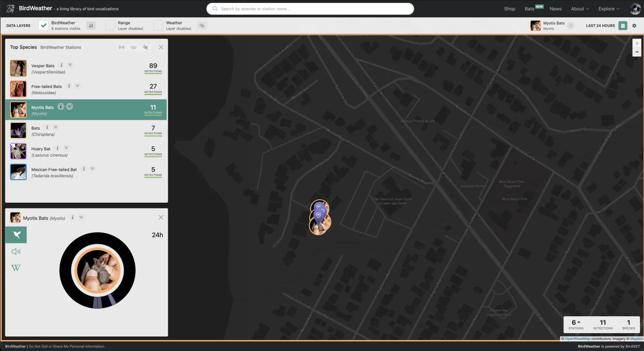Image resolution: width=644 pixels, height=351 pixels.
Task: Focus the species or station search field
Action: coord(310,9)
